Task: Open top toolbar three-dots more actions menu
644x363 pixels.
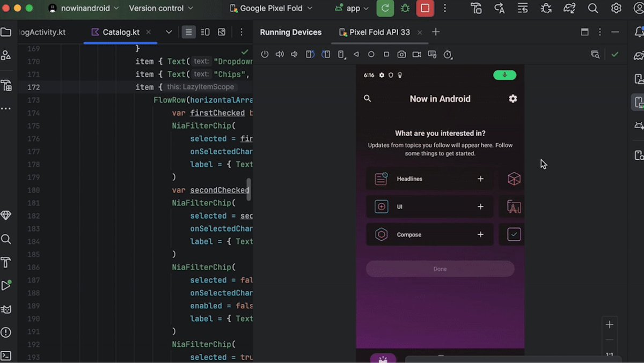Action: tap(445, 8)
